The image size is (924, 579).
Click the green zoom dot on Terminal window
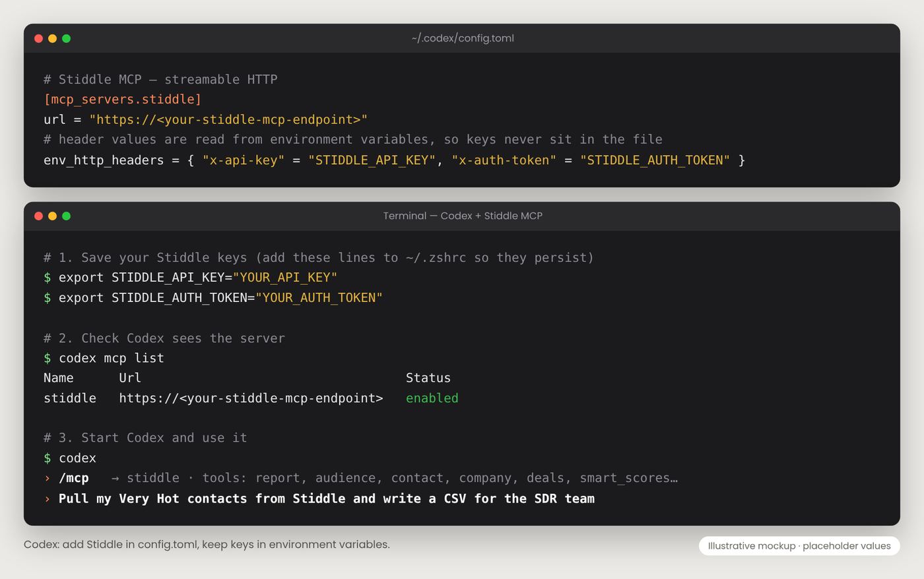(66, 216)
